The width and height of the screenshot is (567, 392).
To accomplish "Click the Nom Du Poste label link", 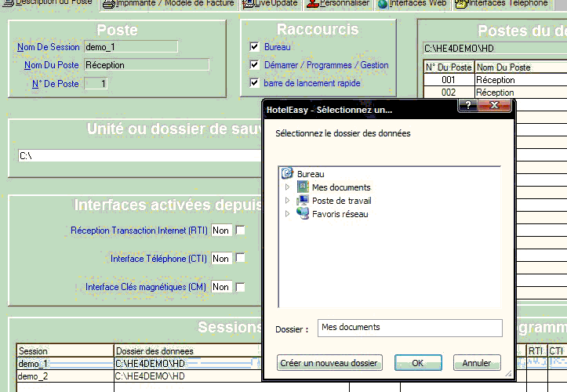I will coord(51,65).
